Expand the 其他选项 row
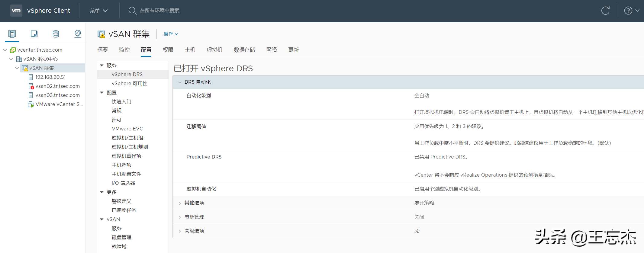The image size is (644, 253). [x=180, y=203]
